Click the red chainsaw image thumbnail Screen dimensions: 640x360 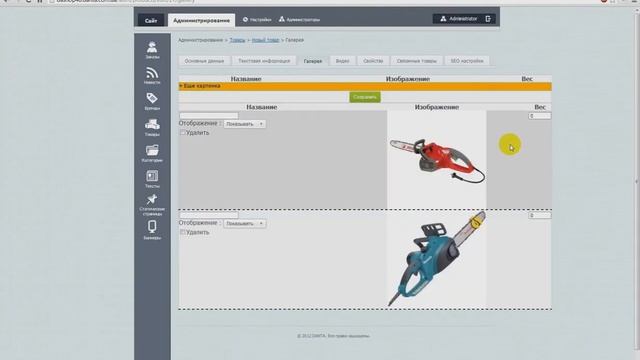(437, 161)
